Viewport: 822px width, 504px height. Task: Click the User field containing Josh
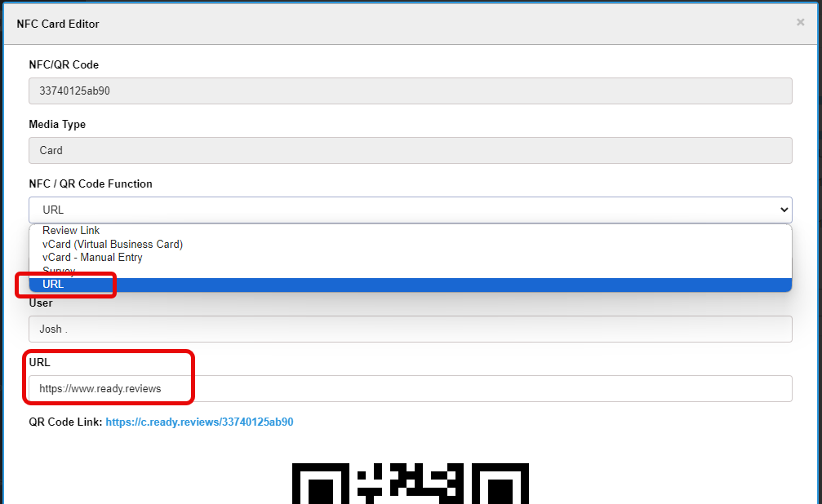[410, 329]
